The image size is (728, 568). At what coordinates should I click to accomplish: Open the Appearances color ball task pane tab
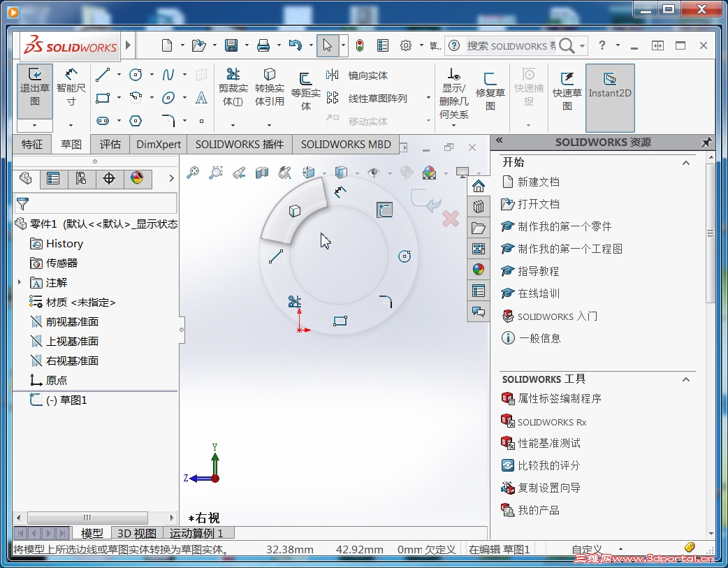pos(478,269)
